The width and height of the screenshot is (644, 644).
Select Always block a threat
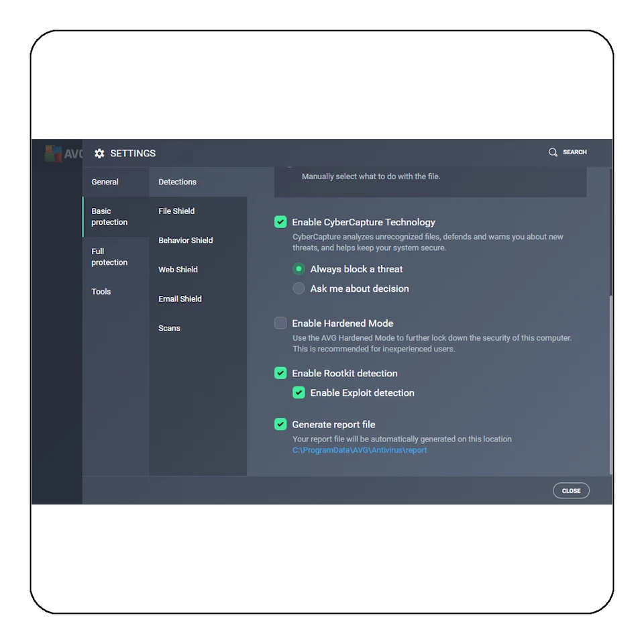pyautogui.click(x=299, y=269)
